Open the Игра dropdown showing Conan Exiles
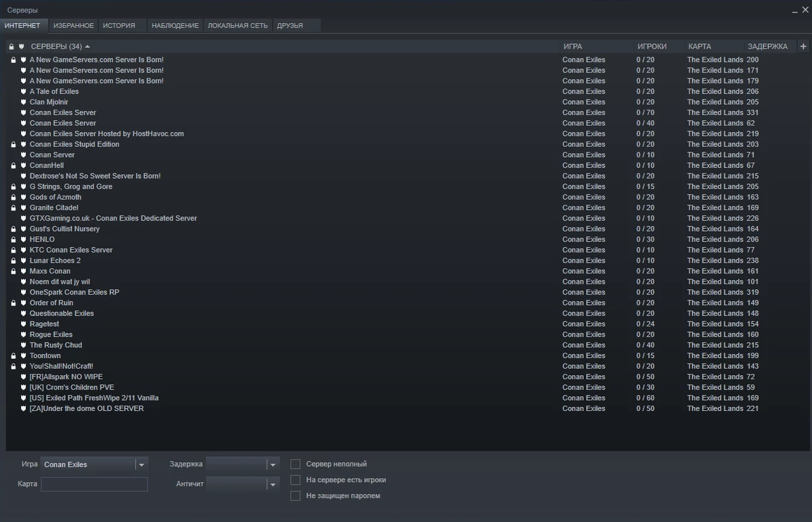Screen dimensions: 812x522 94,464
